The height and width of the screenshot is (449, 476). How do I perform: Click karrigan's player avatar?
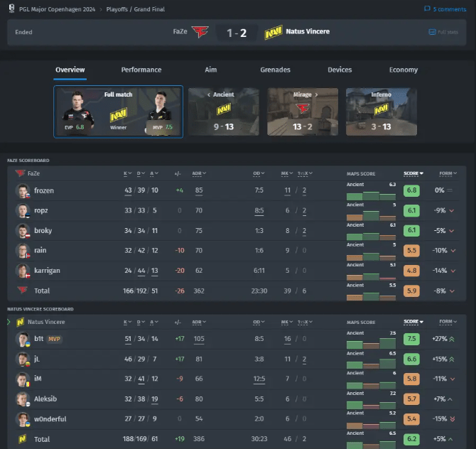pyautogui.click(x=23, y=271)
